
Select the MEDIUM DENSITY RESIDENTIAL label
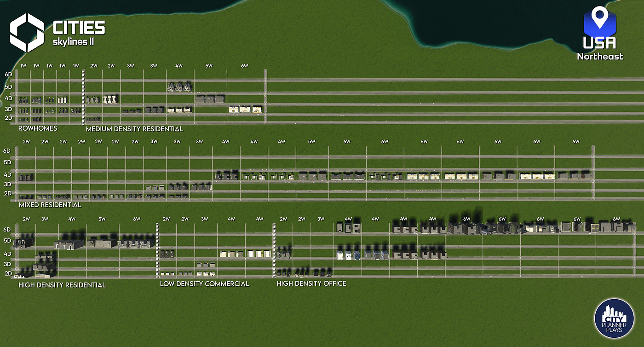(134, 129)
